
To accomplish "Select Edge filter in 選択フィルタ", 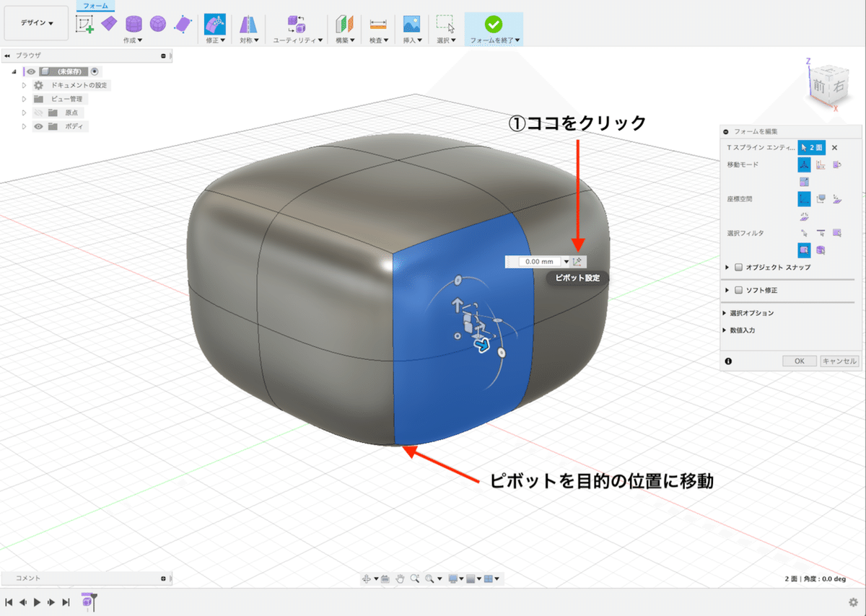I will 821,232.
